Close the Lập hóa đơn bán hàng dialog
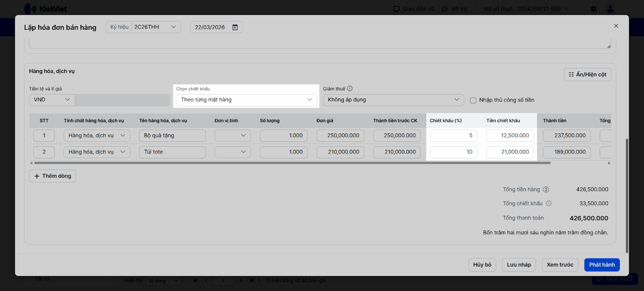 [x=616, y=26]
